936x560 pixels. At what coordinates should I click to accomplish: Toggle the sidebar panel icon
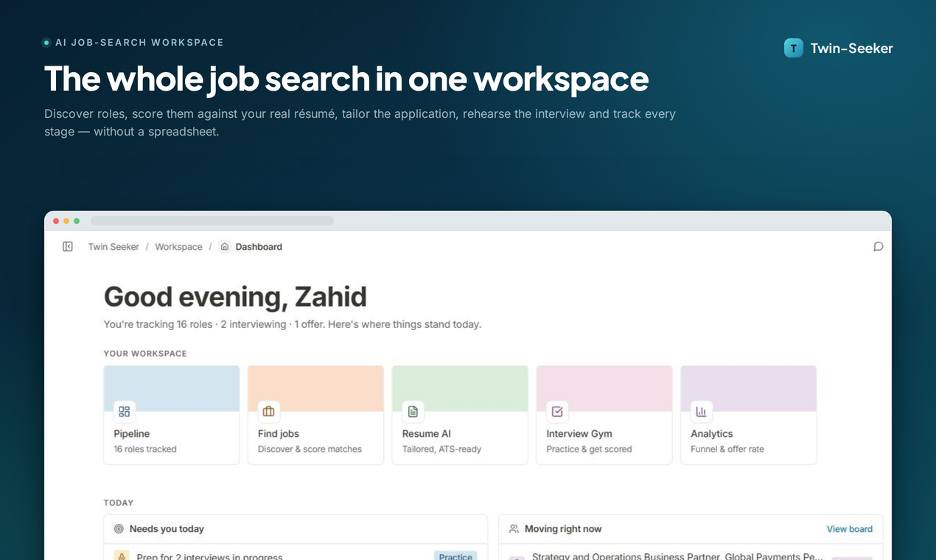[x=68, y=247]
